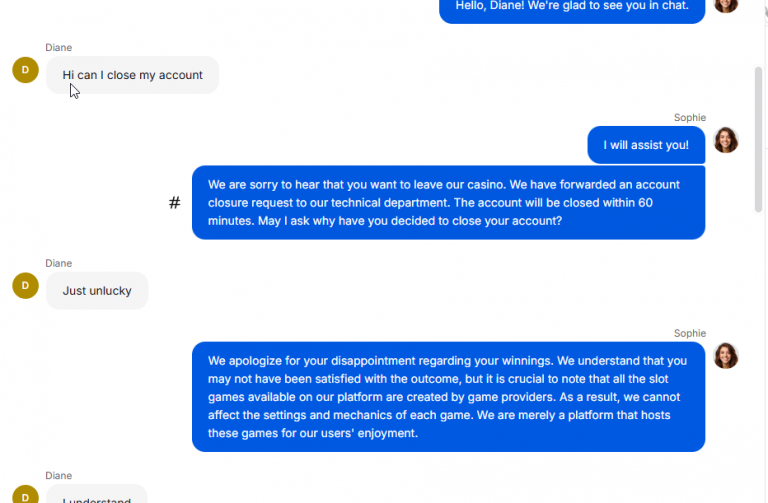Click the Diane name above "Just unlucky"
Image resolution: width=768 pixels, height=503 pixels.
click(x=59, y=263)
